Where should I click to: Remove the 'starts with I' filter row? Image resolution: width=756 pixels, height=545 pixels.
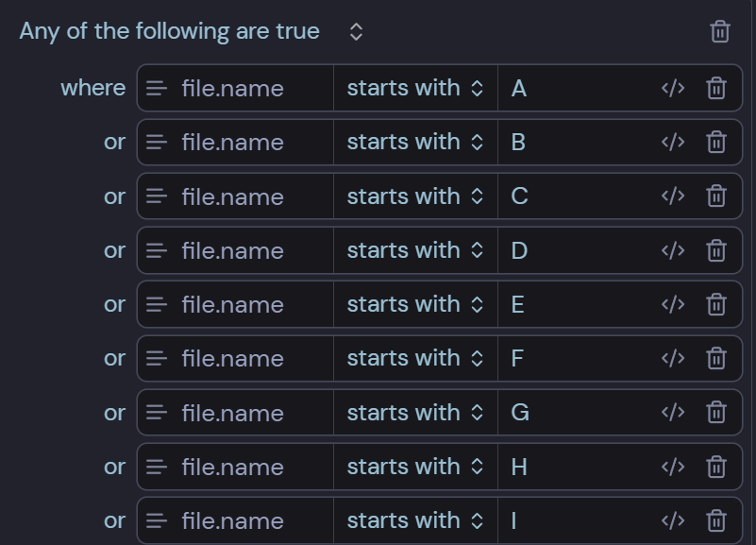pos(716,520)
